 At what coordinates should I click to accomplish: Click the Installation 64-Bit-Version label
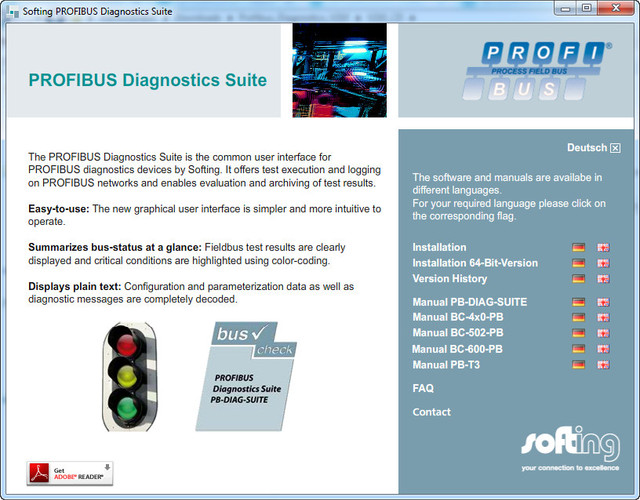(x=475, y=263)
